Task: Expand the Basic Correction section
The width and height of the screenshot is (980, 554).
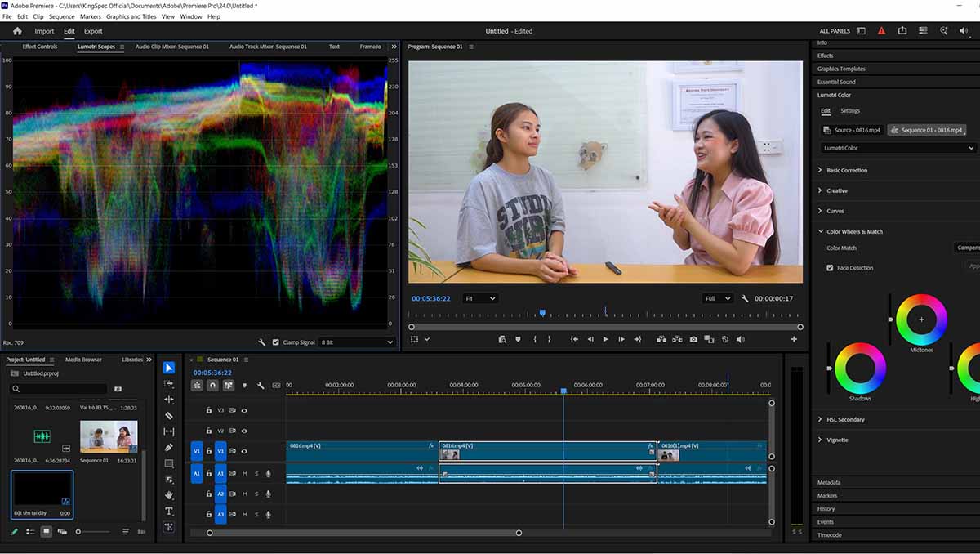Action: [847, 170]
